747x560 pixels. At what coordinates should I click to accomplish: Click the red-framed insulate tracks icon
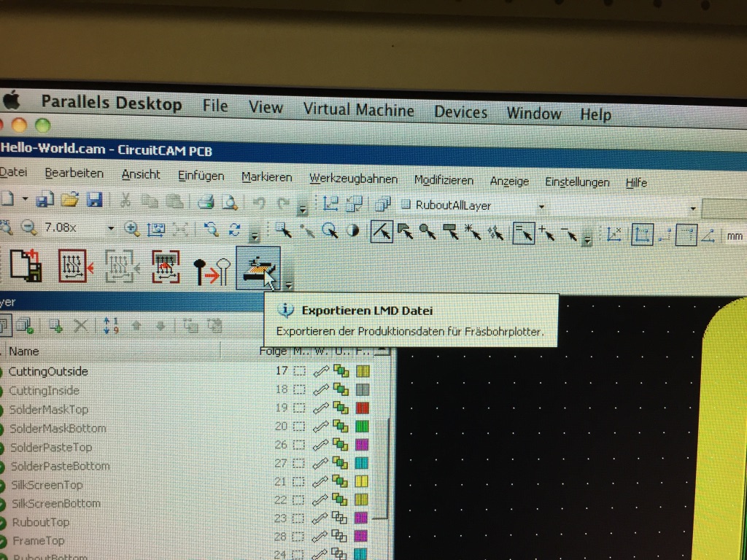click(x=75, y=265)
